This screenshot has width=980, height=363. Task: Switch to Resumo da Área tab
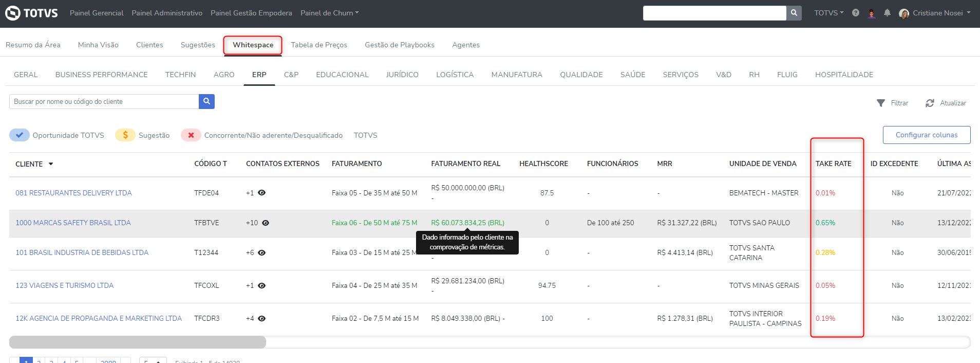pos(33,45)
